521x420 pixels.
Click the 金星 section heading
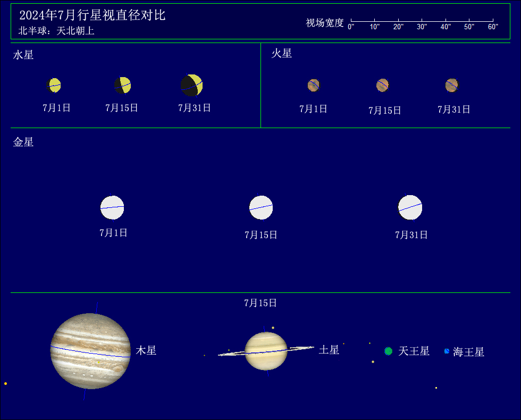tap(23, 142)
